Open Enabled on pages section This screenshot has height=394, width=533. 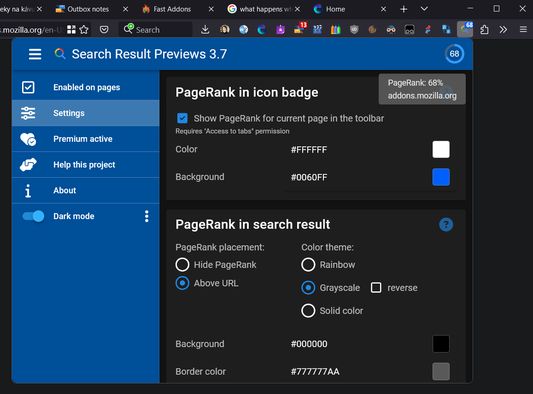click(86, 87)
